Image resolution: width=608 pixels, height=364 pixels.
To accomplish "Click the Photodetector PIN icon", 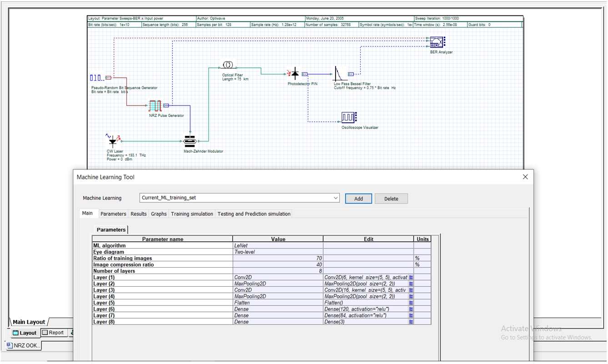I will tap(294, 74).
